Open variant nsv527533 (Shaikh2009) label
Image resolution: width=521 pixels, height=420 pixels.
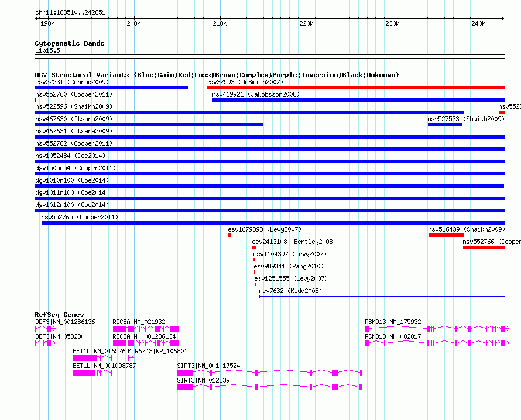[x=466, y=119]
